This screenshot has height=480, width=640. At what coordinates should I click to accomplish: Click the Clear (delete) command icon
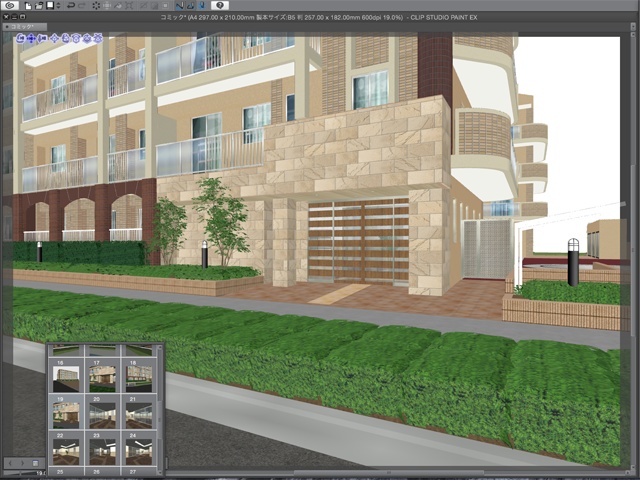pos(96,5)
